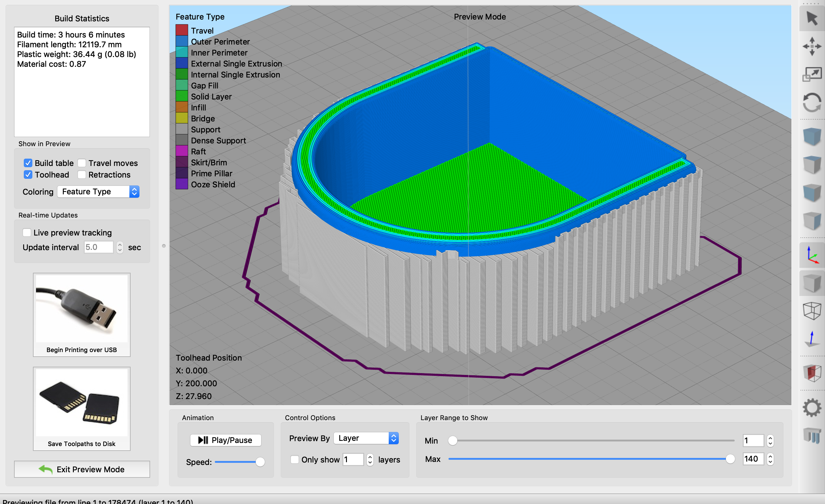
Task: Click the Min layer number field
Action: tap(753, 441)
